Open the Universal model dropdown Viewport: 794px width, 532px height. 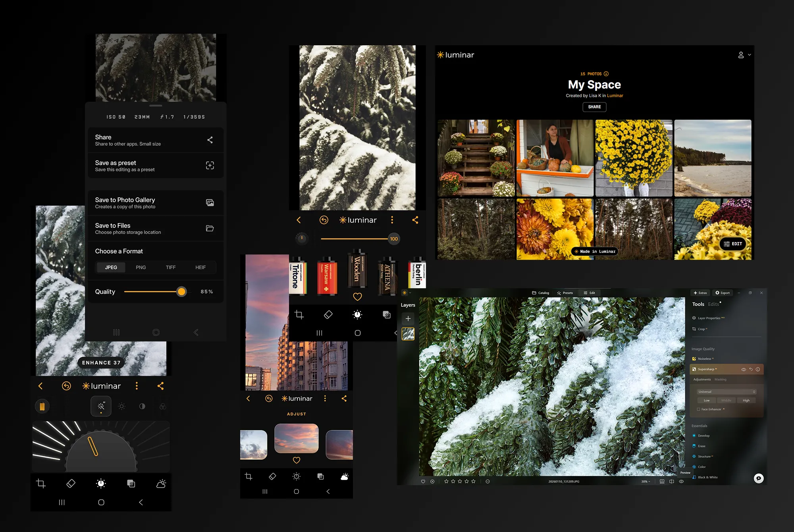[727, 391]
